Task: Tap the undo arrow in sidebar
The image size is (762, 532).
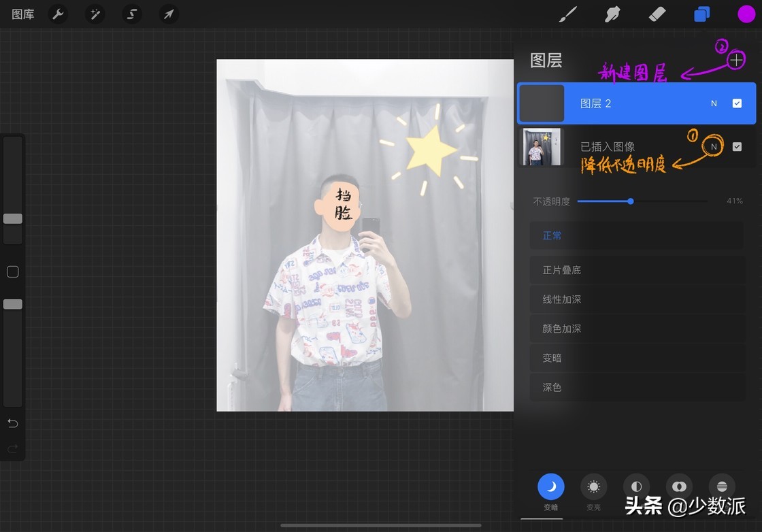Action: tap(12, 422)
